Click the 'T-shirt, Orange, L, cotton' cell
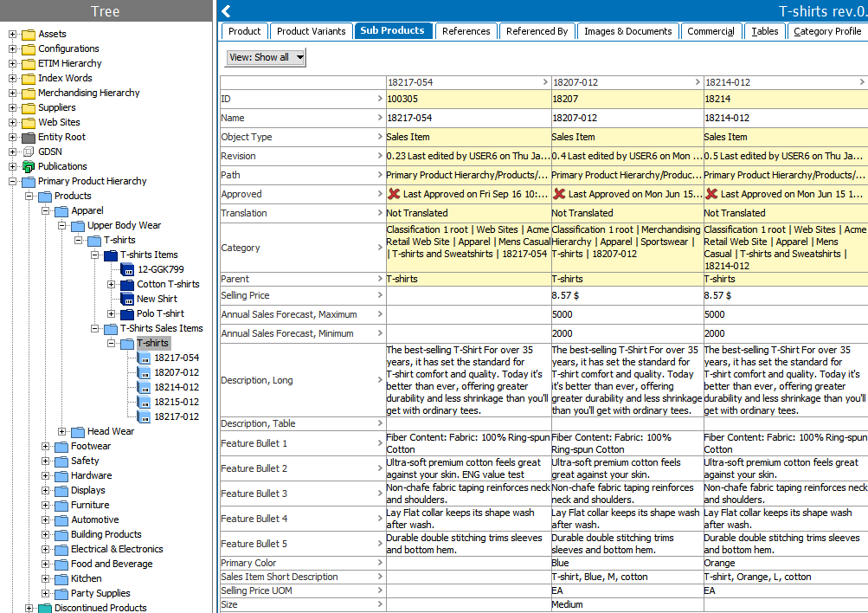Screen dimensions: 868x613 786,577
